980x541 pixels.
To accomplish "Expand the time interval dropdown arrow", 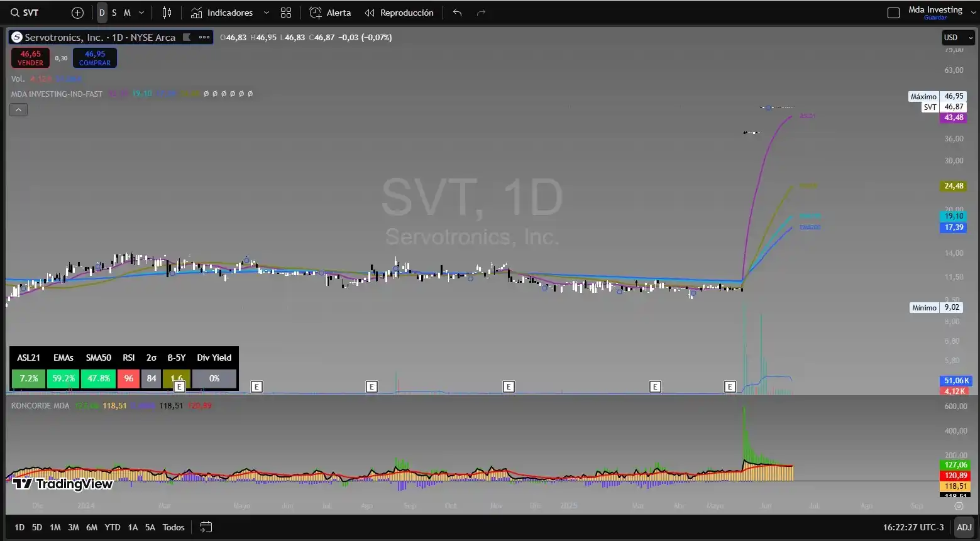I will click(141, 13).
